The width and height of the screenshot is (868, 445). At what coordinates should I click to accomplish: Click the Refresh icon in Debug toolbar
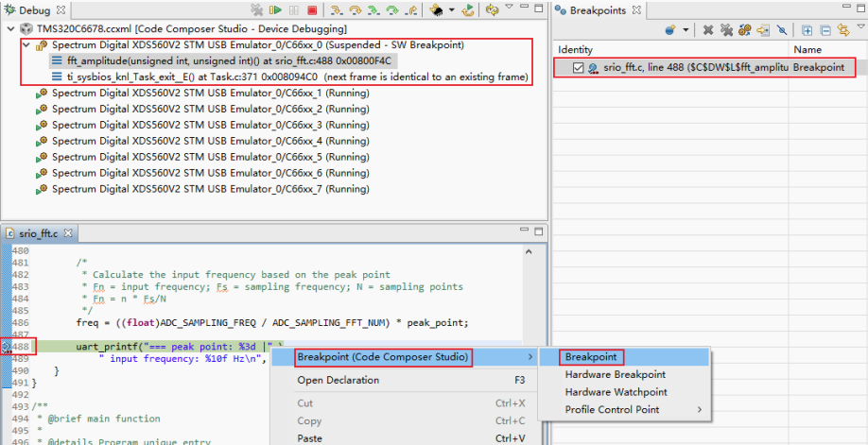tap(492, 10)
